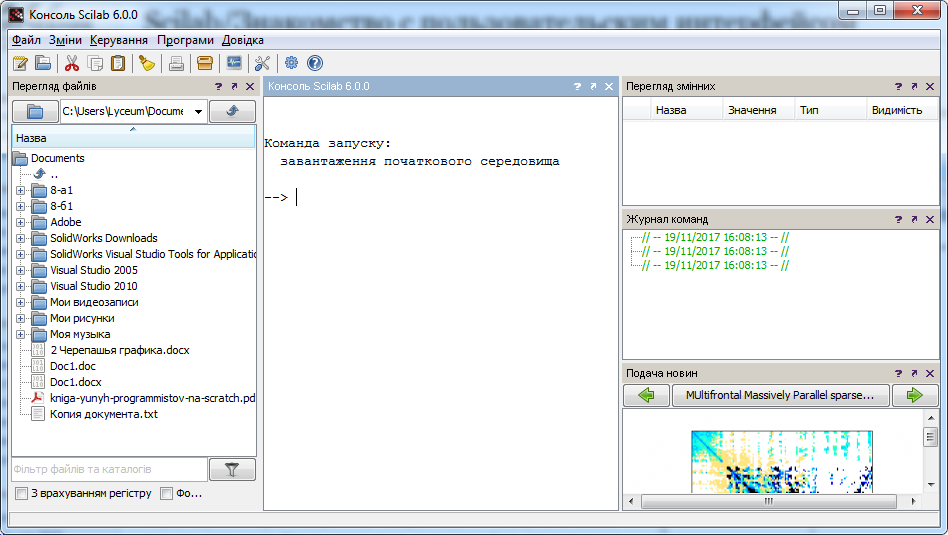Sort files by the Назва column header
Screen dimensions: 948x535
point(134,138)
